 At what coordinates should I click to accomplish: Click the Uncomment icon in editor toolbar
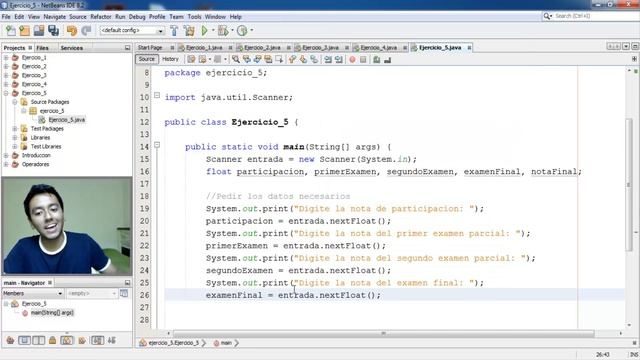coord(387,60)
